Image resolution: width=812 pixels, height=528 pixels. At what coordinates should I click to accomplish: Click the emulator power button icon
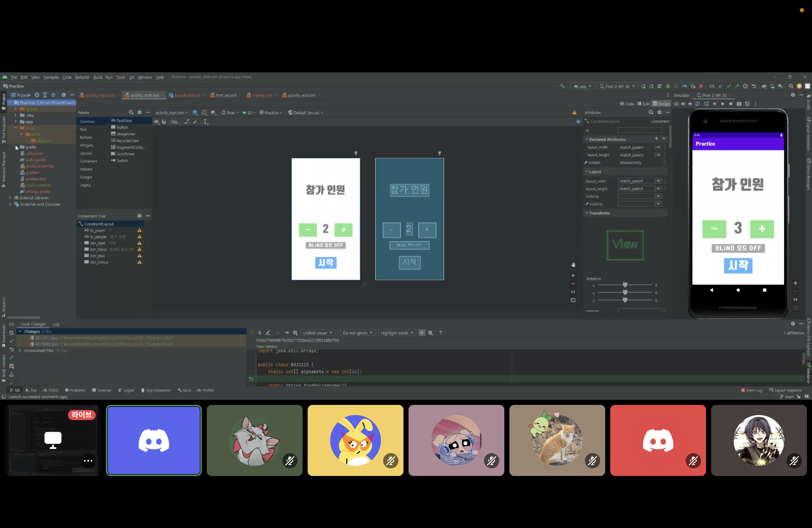pos(676,104)
